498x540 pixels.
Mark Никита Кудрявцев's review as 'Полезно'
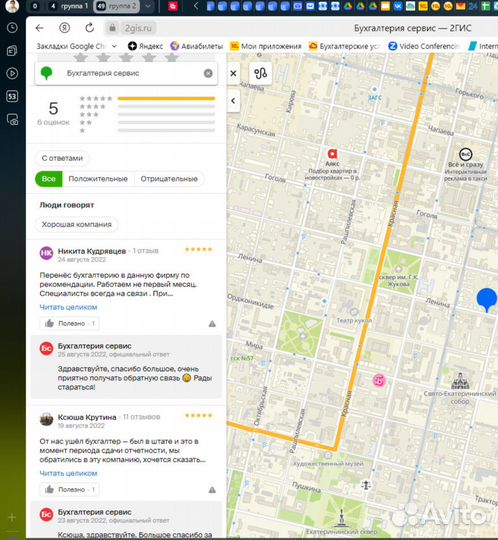(x=70, y=323)
